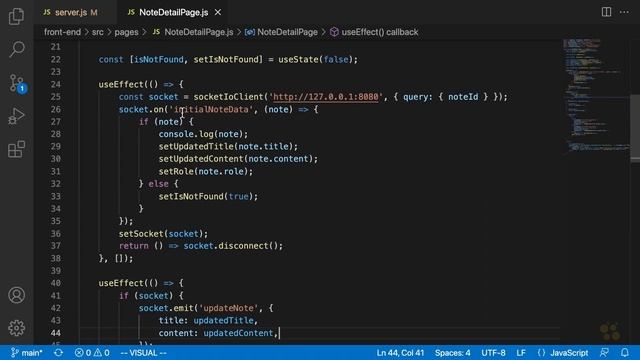Close the NoteDetailPage.js tab
The height and width of the screenshot is (360, 640).
(x=218, y=13)
